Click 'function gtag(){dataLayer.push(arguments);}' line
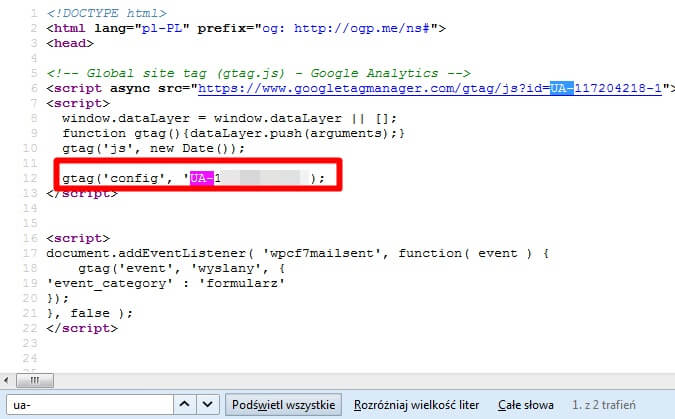Screen dimensions: 675x419 click(x=234, y=133)
